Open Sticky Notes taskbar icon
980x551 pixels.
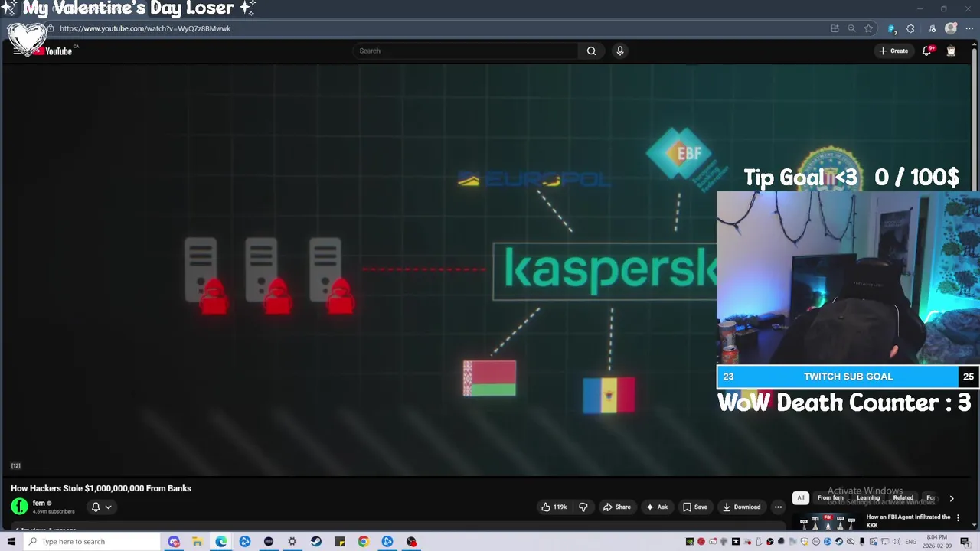[x=340, y=542]
